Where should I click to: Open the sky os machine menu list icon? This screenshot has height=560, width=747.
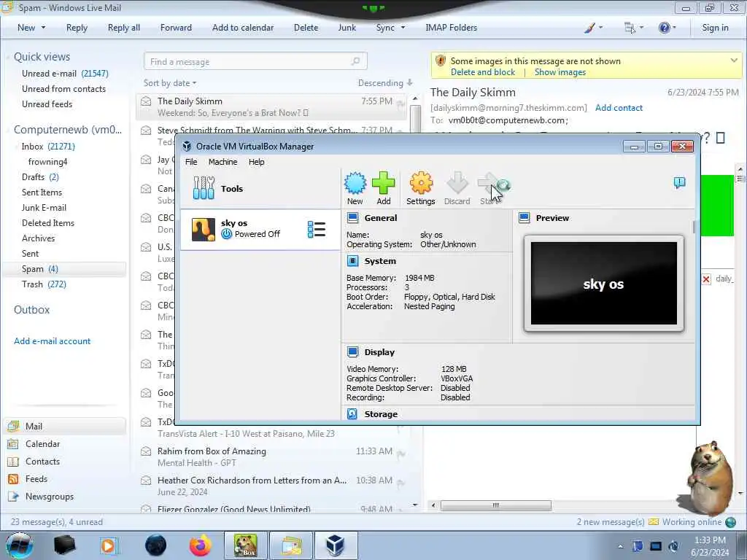[x=317, y=230]
